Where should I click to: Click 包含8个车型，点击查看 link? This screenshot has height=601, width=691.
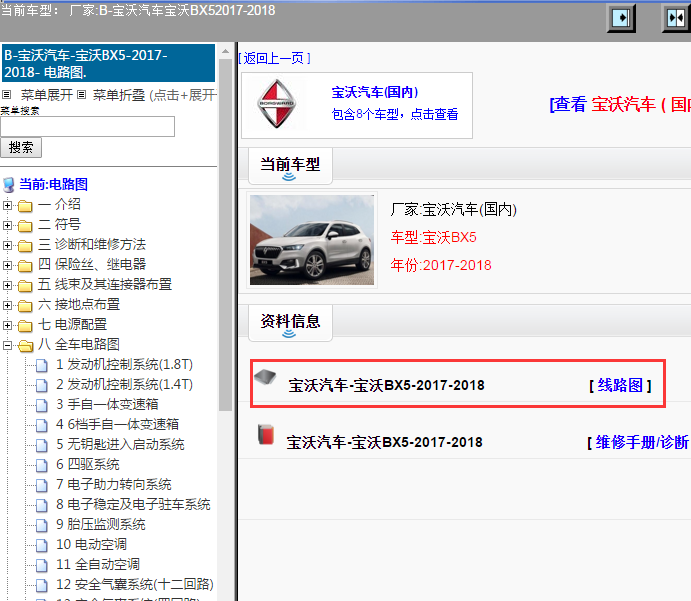tap(395, 114)
